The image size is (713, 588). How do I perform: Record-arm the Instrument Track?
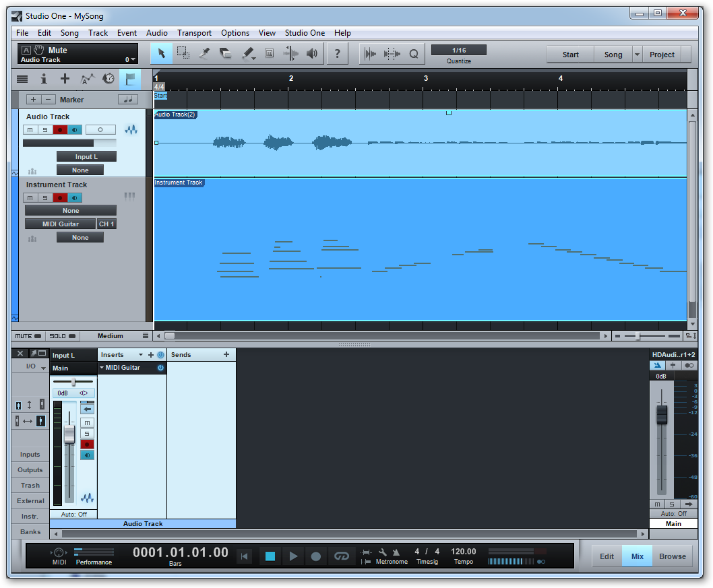pos(60,197)
